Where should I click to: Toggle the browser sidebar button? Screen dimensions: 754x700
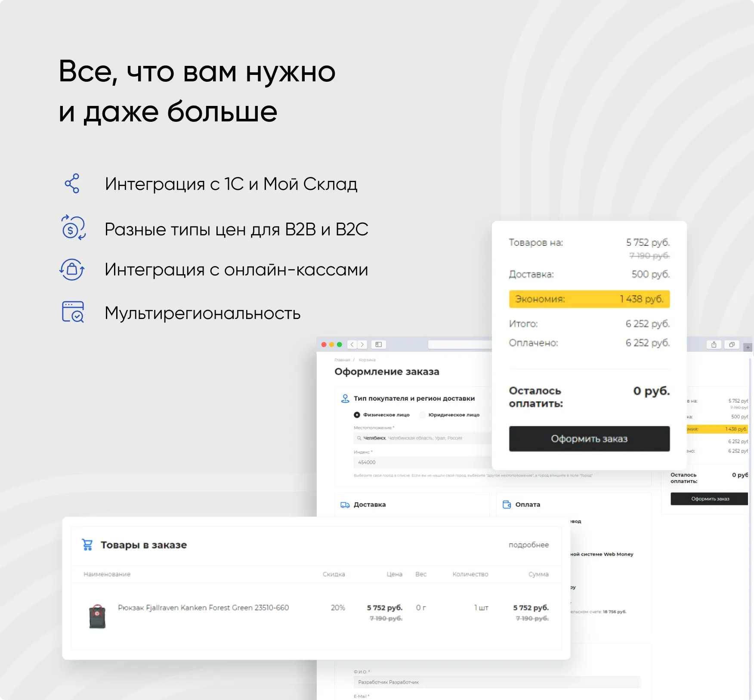pyautogui.click(x=378, y=344)
